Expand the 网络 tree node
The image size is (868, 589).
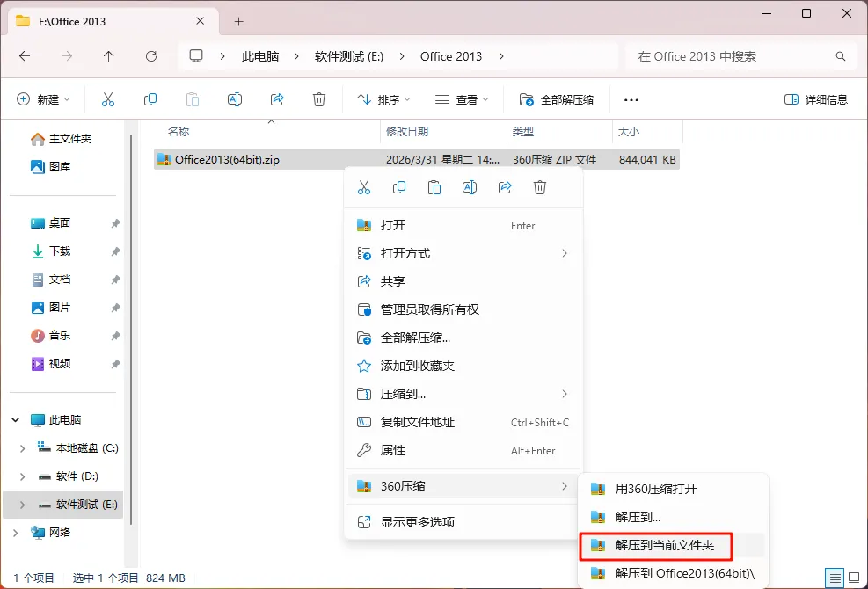click(16, 533)
